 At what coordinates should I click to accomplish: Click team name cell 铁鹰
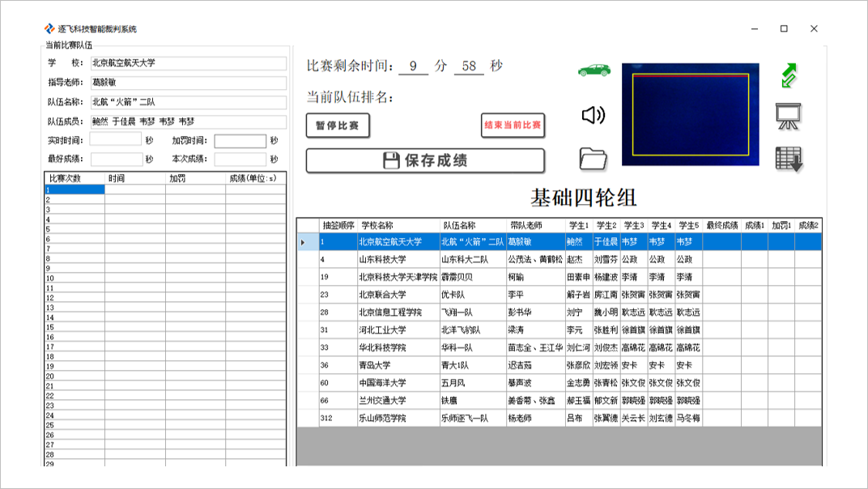tap(473, 401)
